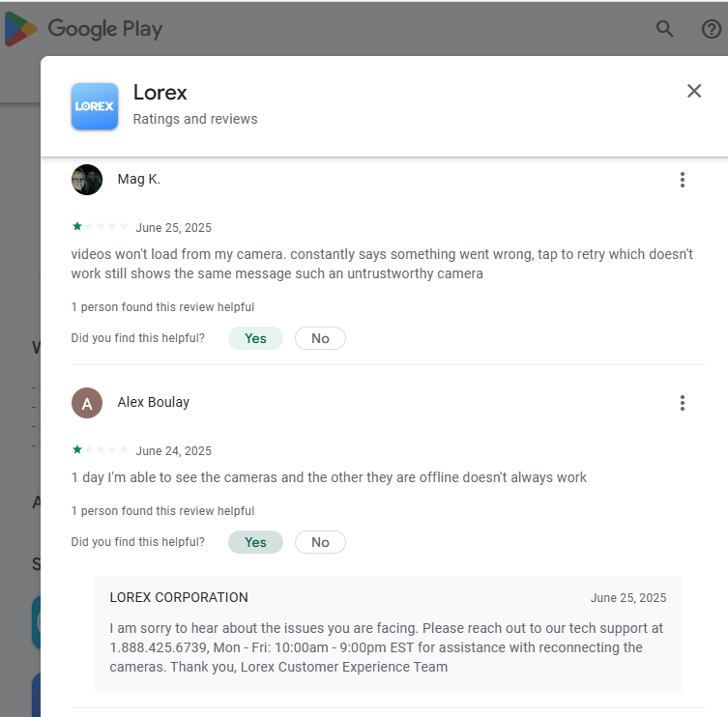Screen dimensions: 728x717
Task: Click the reviewer name Alex Boulay
Action: click(x=153, y=402)
